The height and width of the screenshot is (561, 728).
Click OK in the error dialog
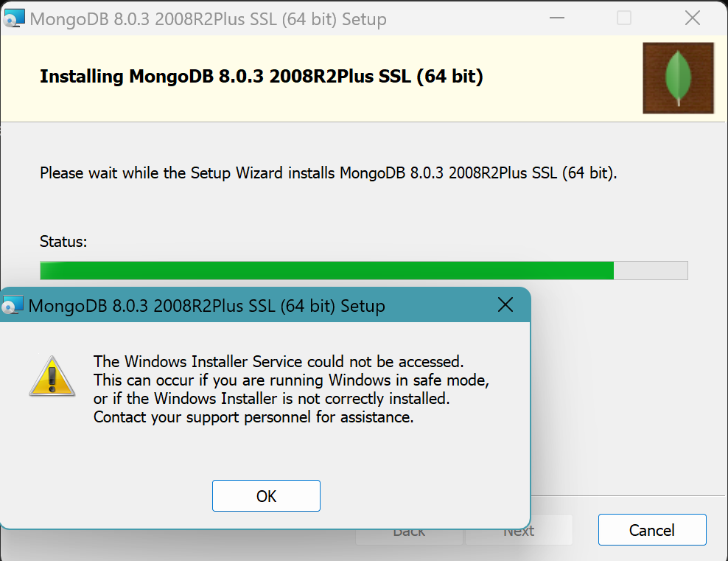click(x=266, y=496)
